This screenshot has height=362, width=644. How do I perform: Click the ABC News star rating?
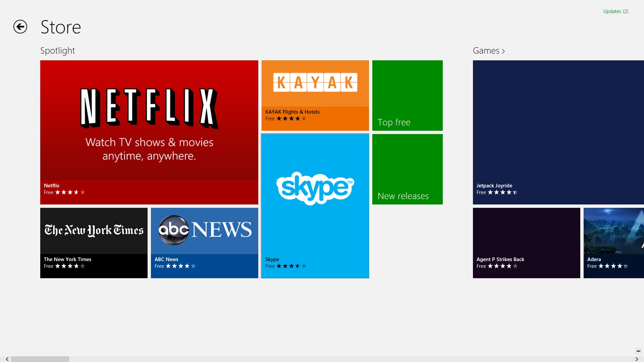coord(181,266)
